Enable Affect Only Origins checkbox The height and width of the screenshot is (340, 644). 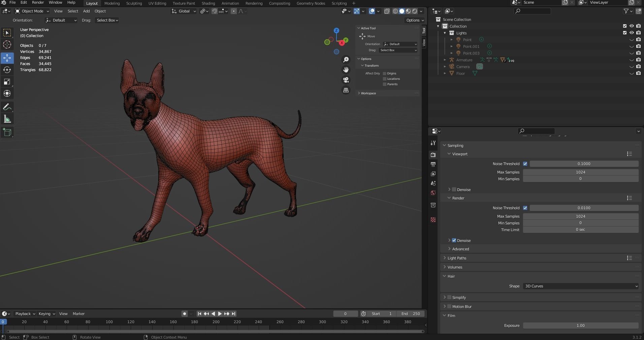pos(384,73)
